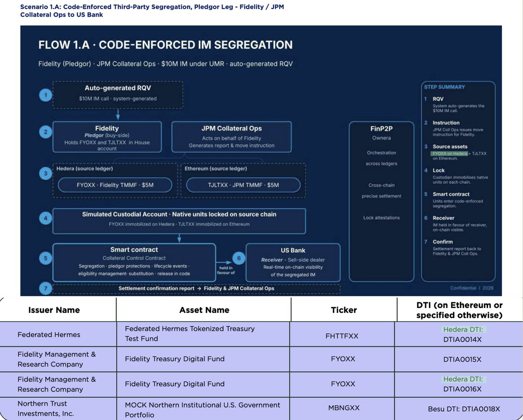
Task: Click 'Receiver - Sell-side dealer' text
Action: point(293,260)
